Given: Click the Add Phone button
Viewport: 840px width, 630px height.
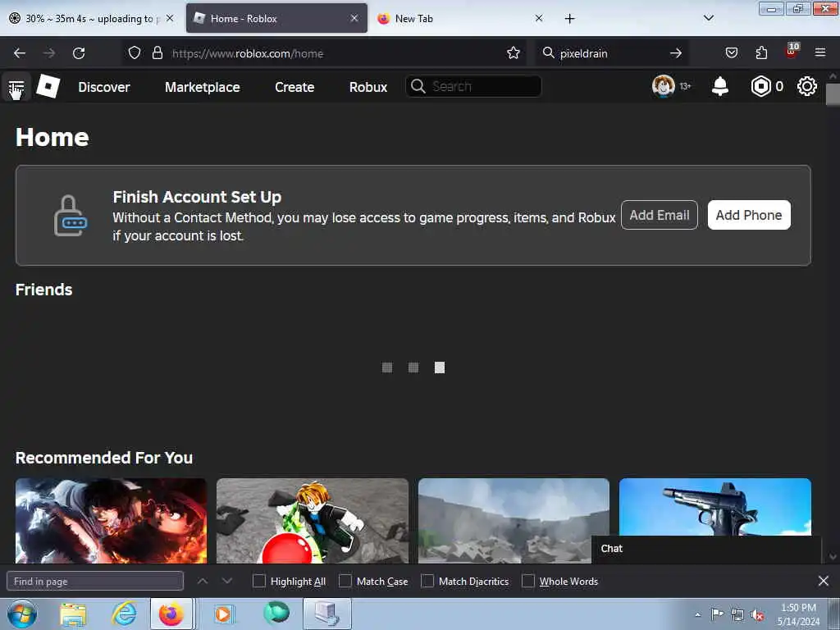Looking at the screenshot, I should [x=749, y=215].
